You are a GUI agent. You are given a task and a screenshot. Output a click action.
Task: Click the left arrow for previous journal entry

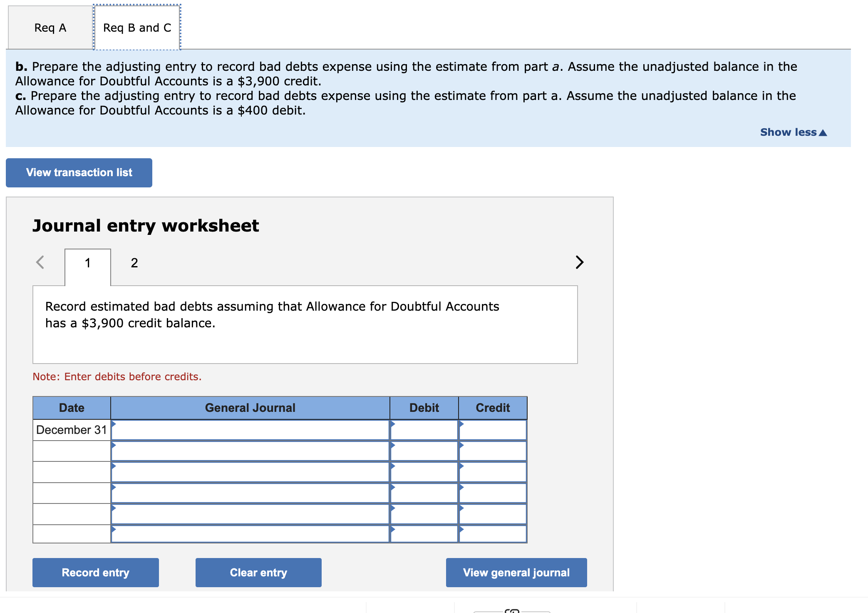point(40,262)
